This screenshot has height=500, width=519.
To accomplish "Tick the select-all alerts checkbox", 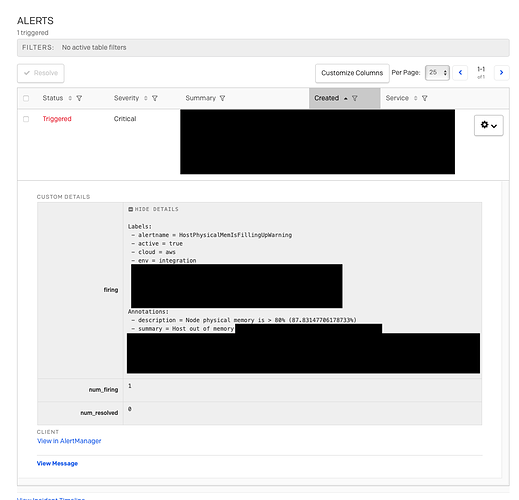I will [26, 98].
